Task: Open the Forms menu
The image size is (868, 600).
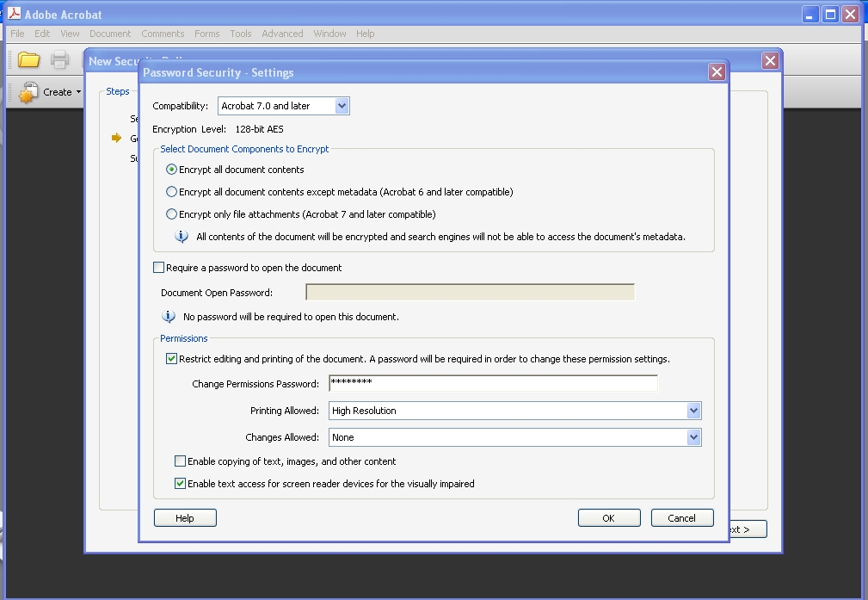Action: (x=207, y=34)
